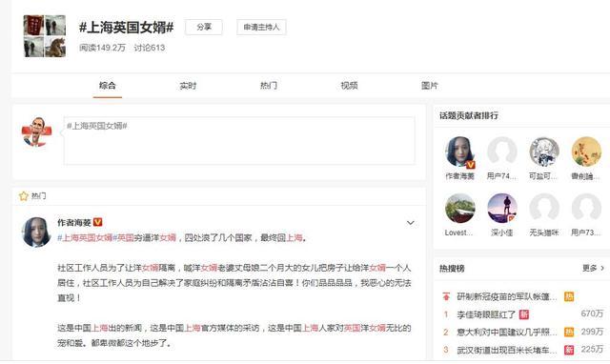Open the 热门 tab
This screenshot has width=610, height=364.
[x=269, y=86]
